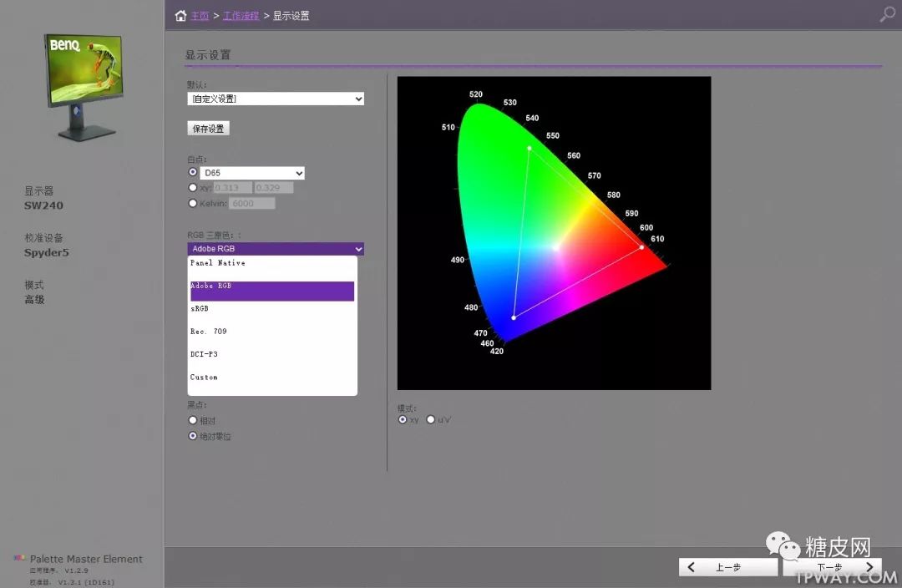Select the Kelvin white point radio button
Viewport: 902px width, 588px height.
pyautogui.click(x=193, y=203)
